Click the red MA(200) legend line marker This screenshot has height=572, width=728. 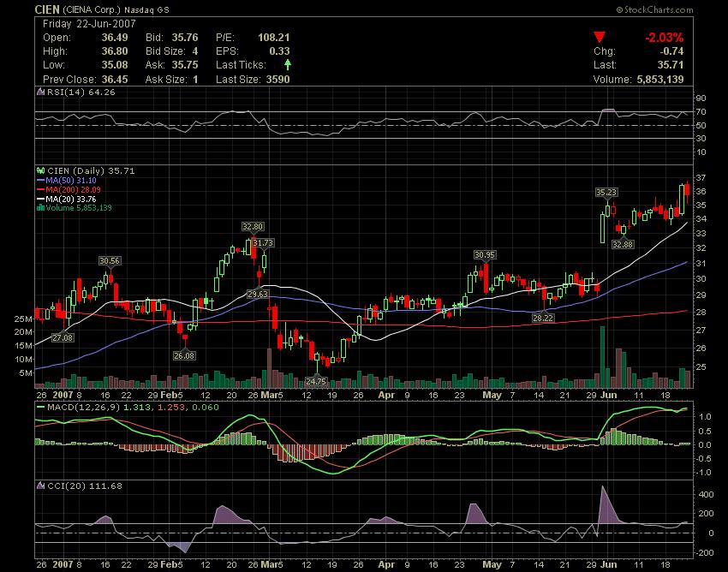point(40,189)
